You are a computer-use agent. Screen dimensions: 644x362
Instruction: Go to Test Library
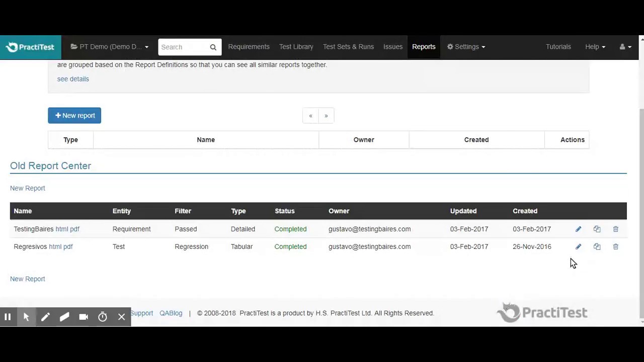(x=296, y=47)
